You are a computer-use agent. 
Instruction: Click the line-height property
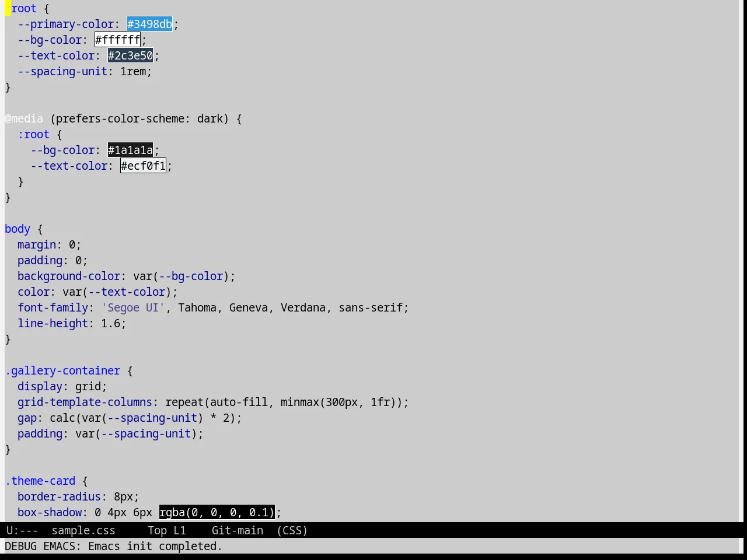(x=53, y=323)
